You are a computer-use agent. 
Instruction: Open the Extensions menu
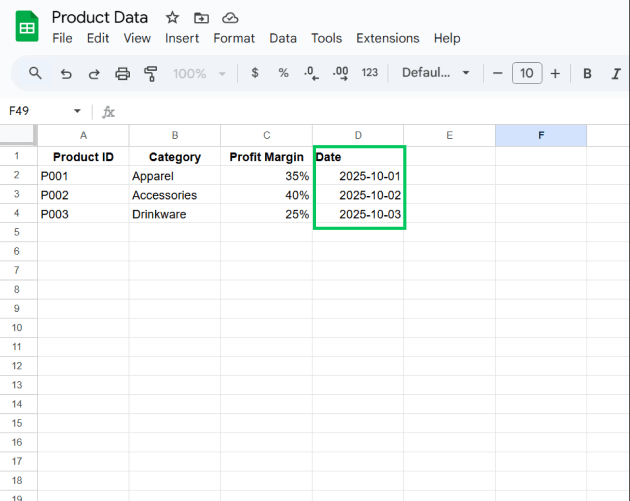(x=387, y=38)
